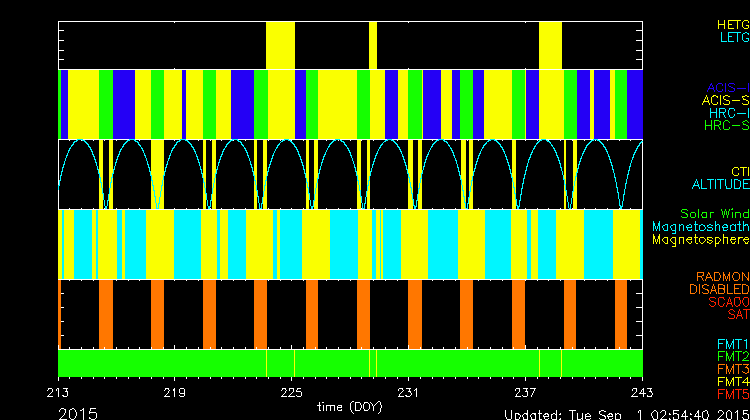Select the Solar Wind legend label
The image size is (750, 420).
714,214
